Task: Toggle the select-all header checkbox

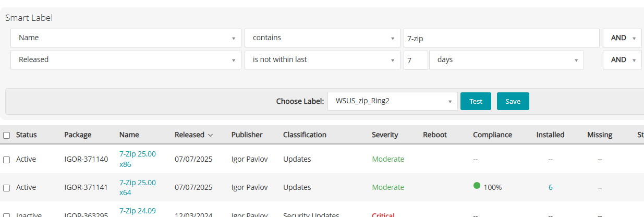Action: tap(7, 135)
